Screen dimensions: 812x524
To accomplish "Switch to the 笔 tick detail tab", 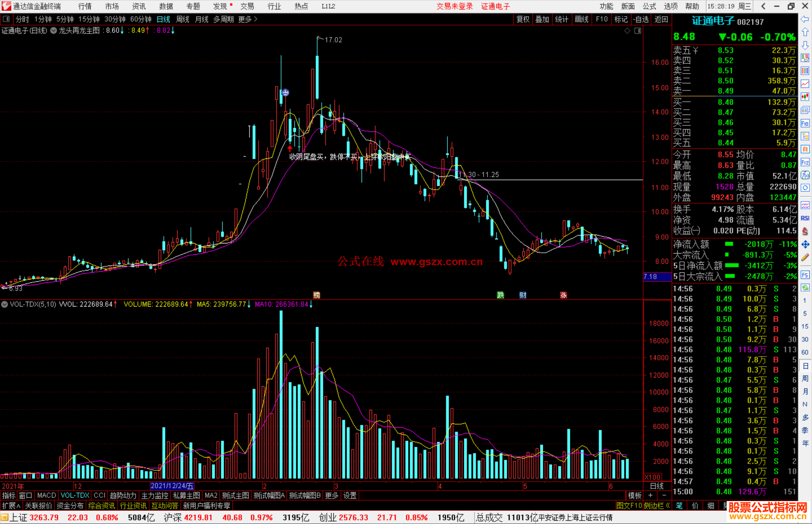I will coord(679,506).
